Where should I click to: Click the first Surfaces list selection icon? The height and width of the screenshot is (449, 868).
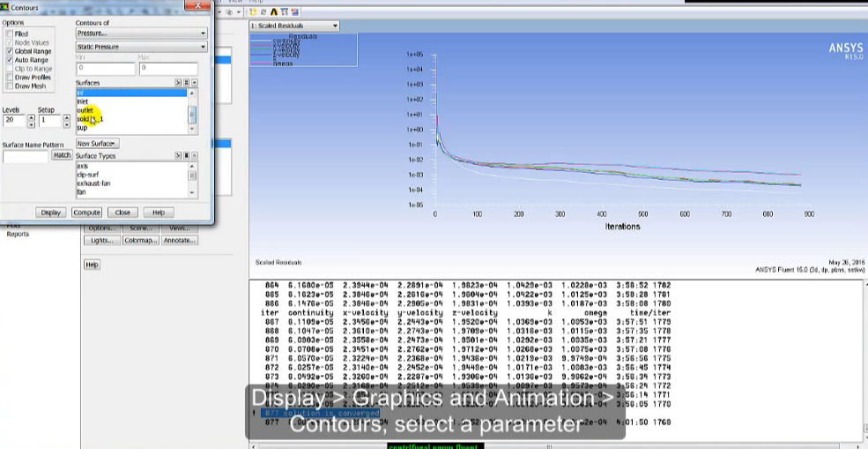[178, 83]
